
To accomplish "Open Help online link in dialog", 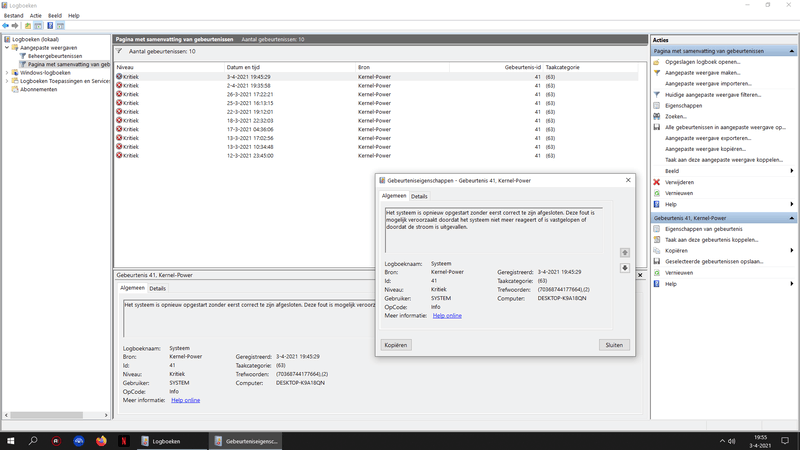I will tap(447, 316).
